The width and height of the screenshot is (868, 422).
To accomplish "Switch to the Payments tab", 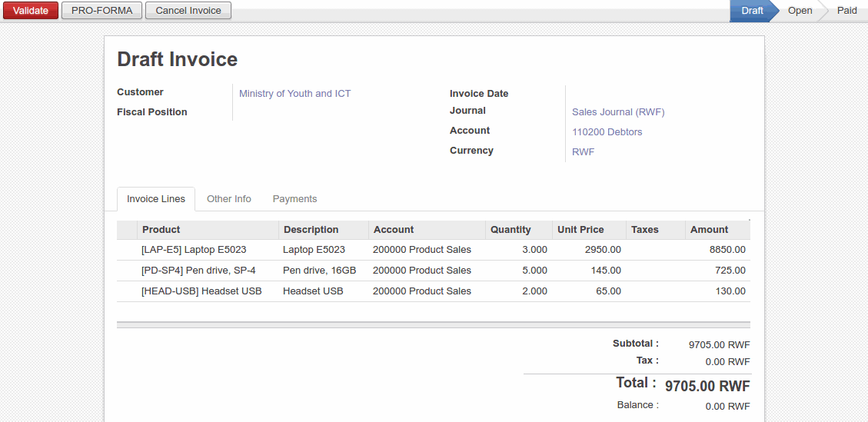I will point(294,198).
